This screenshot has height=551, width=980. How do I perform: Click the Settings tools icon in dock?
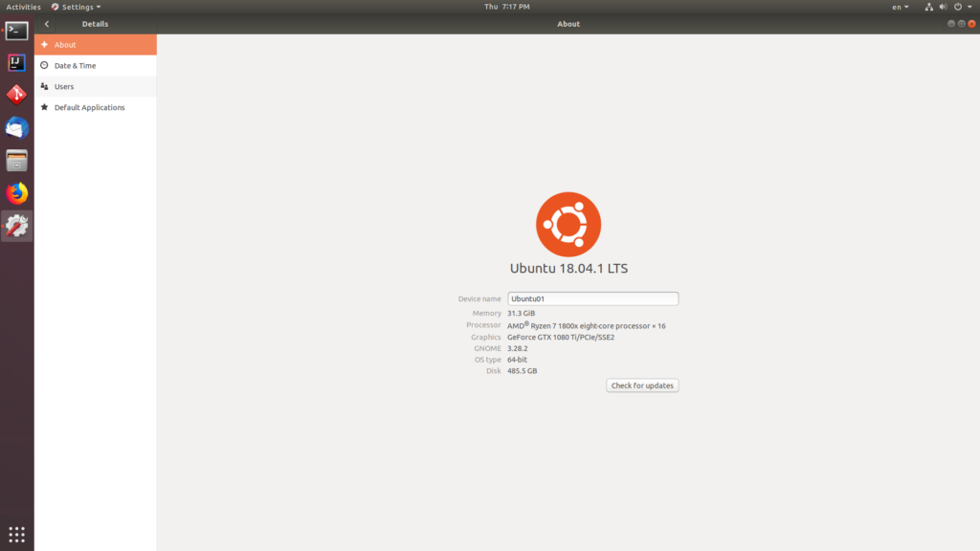[x=16, y=226]
